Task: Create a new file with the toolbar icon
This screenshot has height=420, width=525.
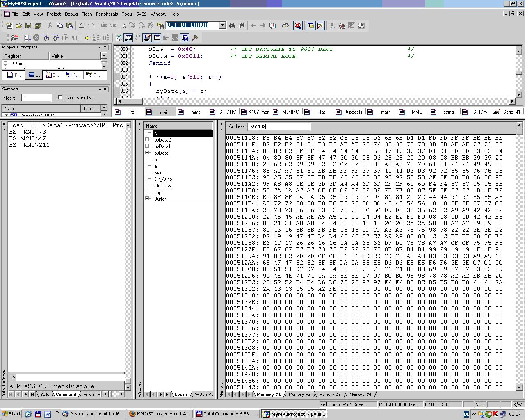Action: [9, 25]
